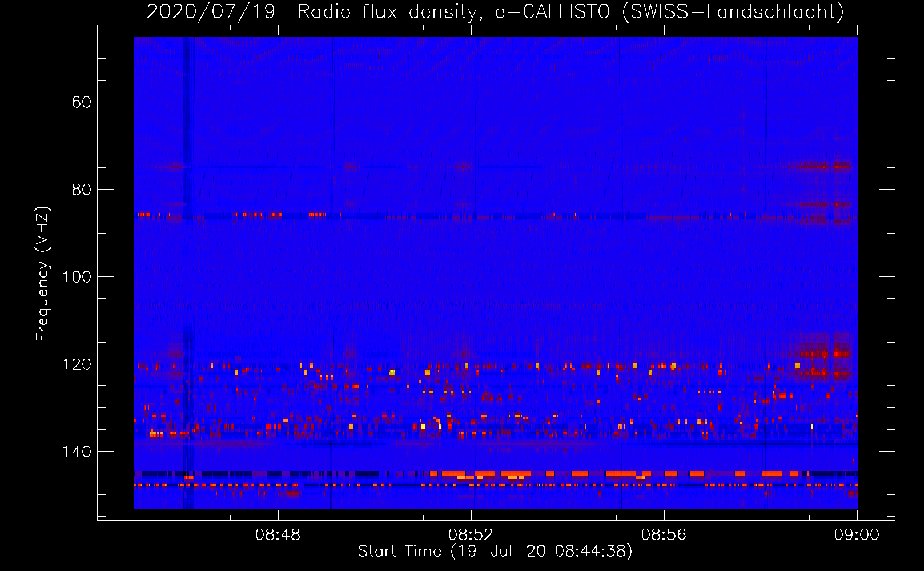Click the 60 MHz tick label
Viewport: 924px width, 571px height.
coord(82,102)
